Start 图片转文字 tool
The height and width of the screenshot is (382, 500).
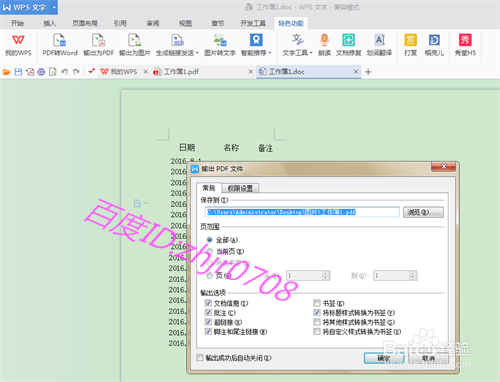click(x=220, y=45)
